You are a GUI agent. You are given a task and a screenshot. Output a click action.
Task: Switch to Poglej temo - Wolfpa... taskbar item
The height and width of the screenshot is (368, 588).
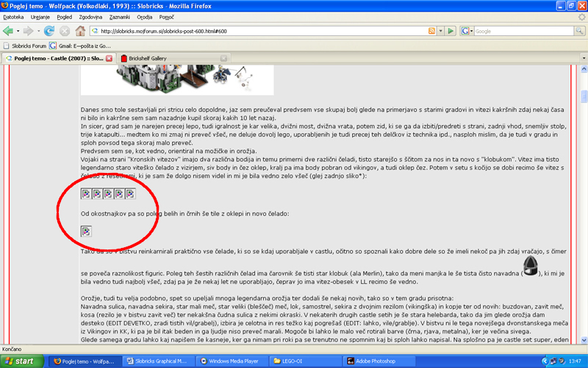click(x=85, y=361)
